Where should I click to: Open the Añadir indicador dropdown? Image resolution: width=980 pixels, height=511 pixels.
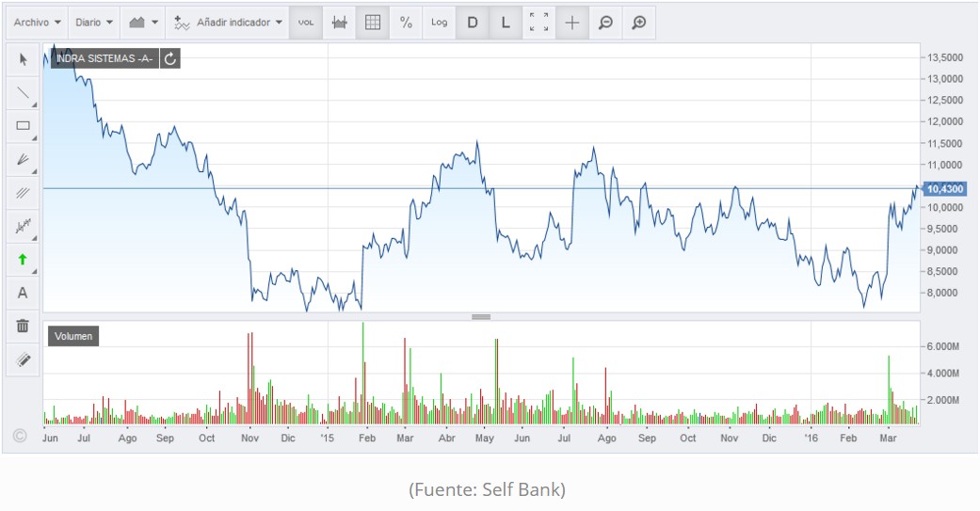229,22
